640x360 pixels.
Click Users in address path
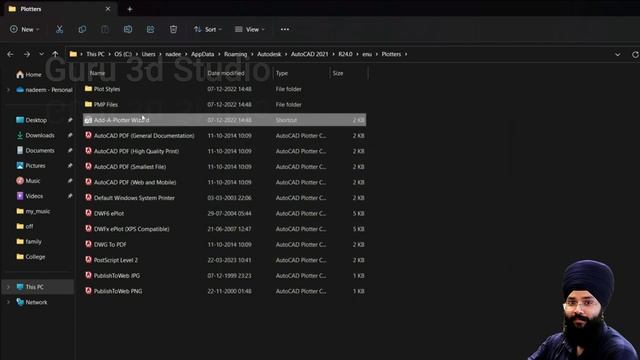tap(149, 54)
